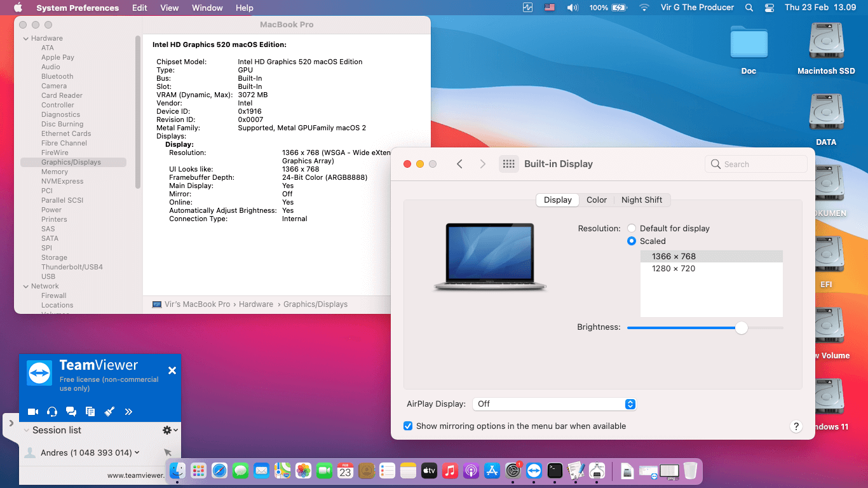Image resolution: width=868 pixels, height=488 pixels.
Task: Start a video call in TeamViewer panel
Action: (x=33, y=411)
